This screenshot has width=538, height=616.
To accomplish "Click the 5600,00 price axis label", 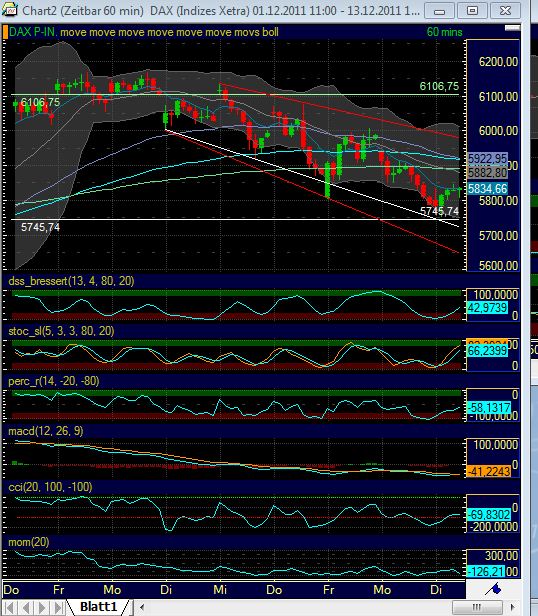I will (498, 266).
